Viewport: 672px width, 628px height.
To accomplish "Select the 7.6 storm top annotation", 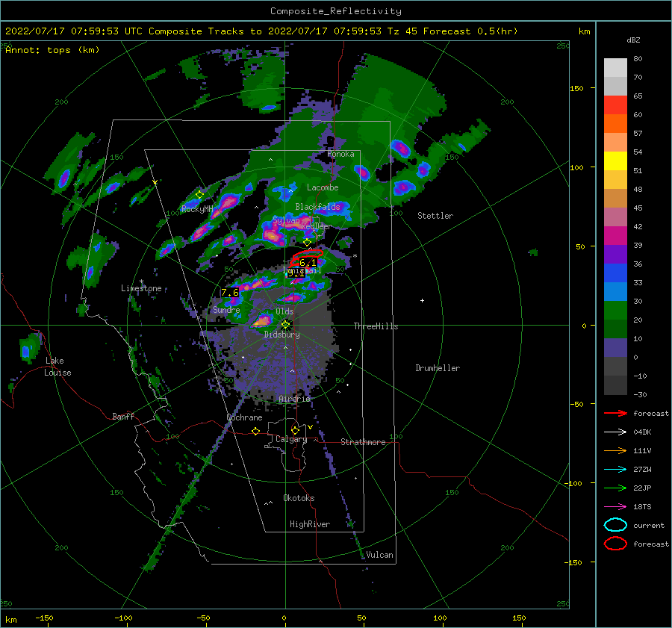I will click(230, 293).
